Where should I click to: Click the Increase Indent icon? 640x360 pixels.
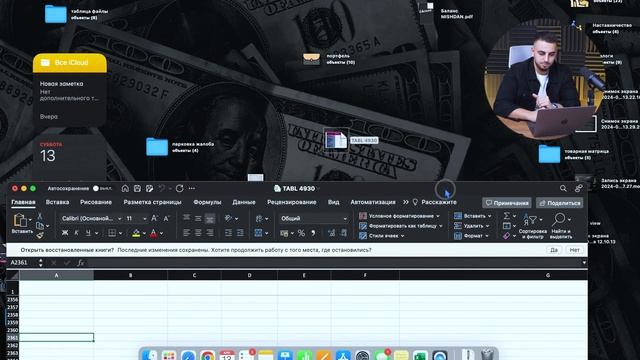tap(240, 233)
